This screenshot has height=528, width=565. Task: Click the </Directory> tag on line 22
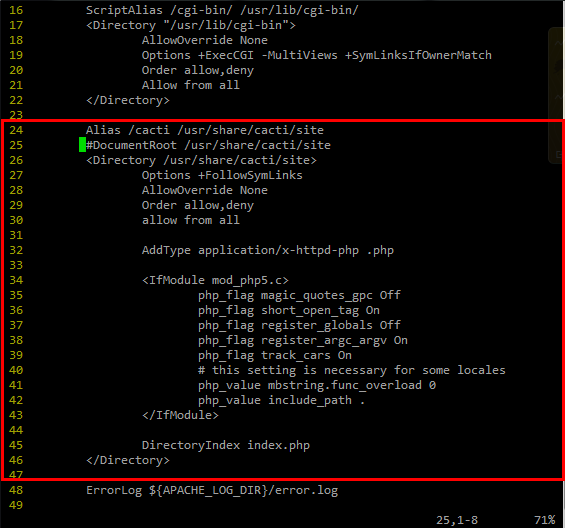tap(128, 100)
